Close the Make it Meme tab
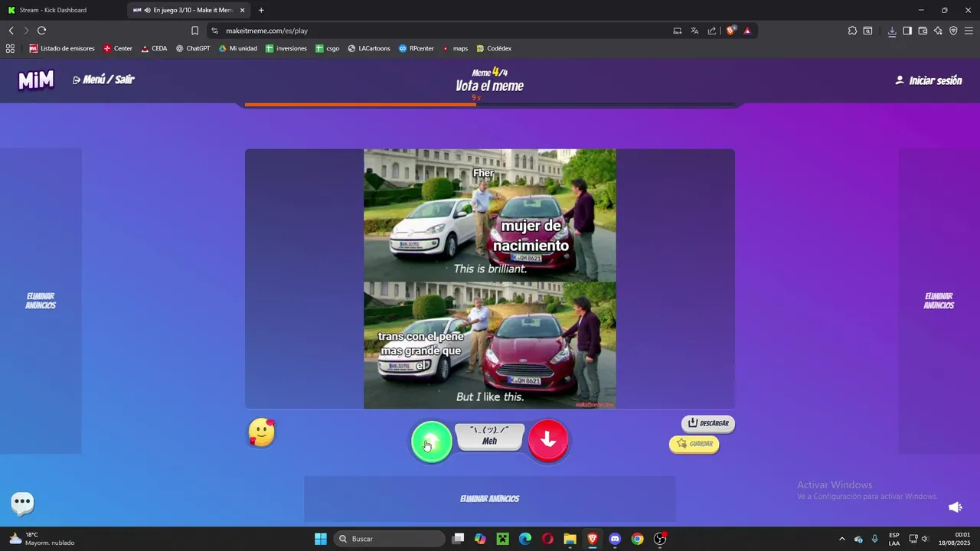The image size is (980, 551). click(243, 10)
